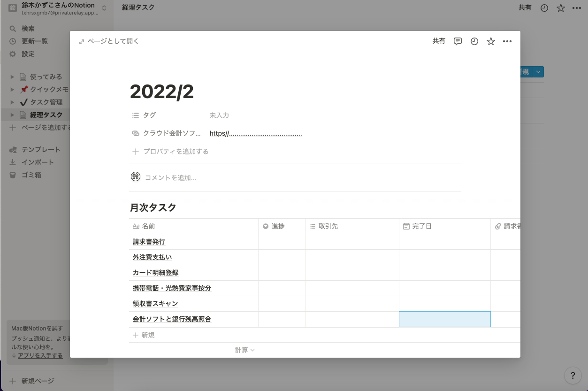Click the background page's updates clock icon
Screen dimensions: 588x391
pos(544,8)
